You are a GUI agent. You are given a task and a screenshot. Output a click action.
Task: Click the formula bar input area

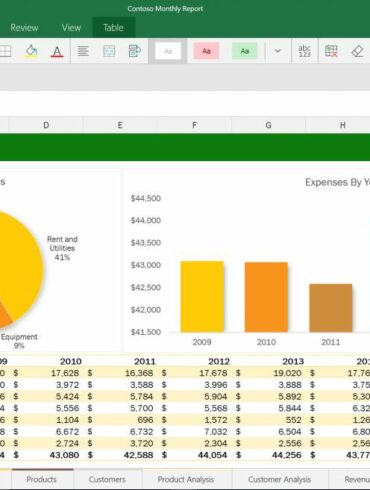point(185,103)
